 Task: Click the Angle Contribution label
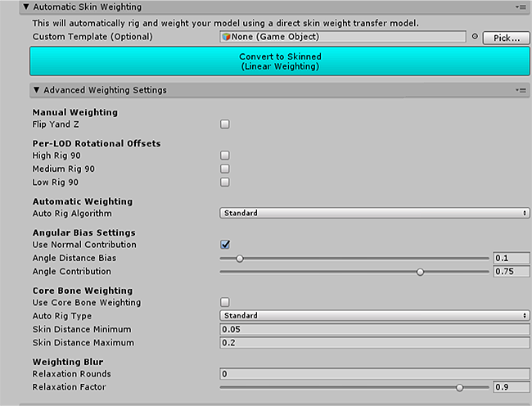click(71, 271)
